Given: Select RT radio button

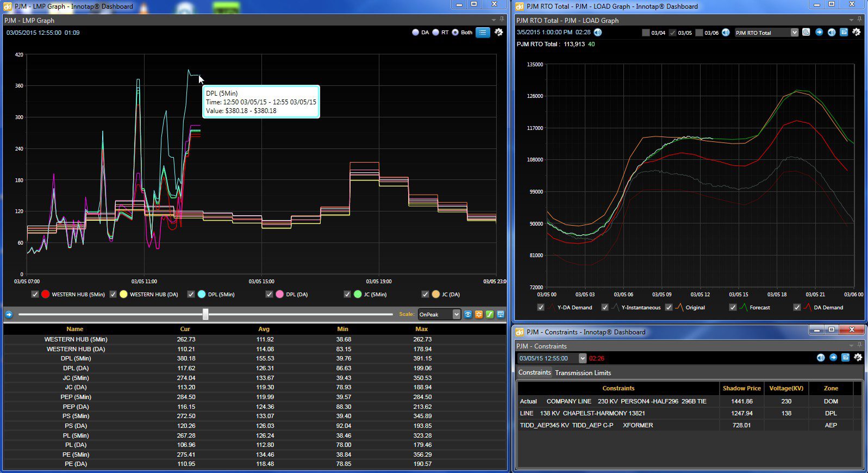Looking at the screenshot, I should (x=436, y=33).
